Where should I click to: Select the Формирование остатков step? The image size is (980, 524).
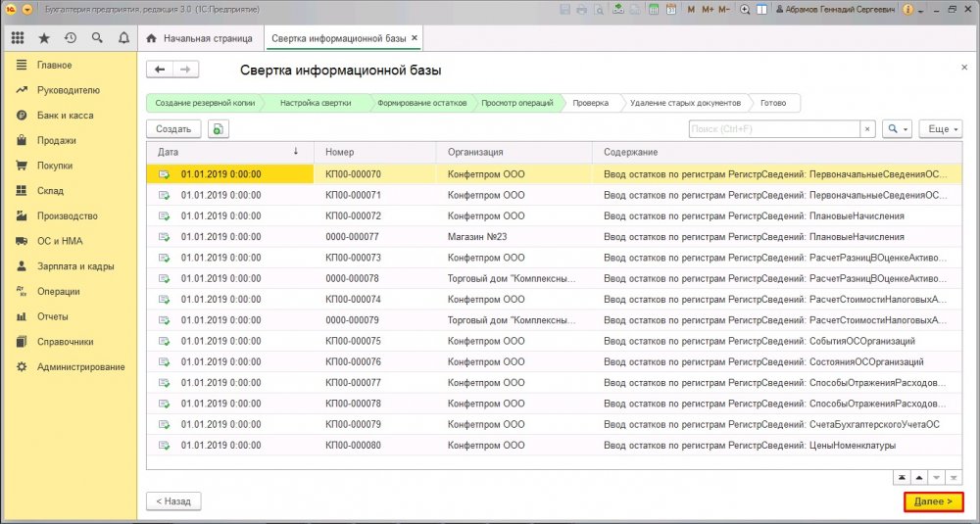(x=421, y=103)
